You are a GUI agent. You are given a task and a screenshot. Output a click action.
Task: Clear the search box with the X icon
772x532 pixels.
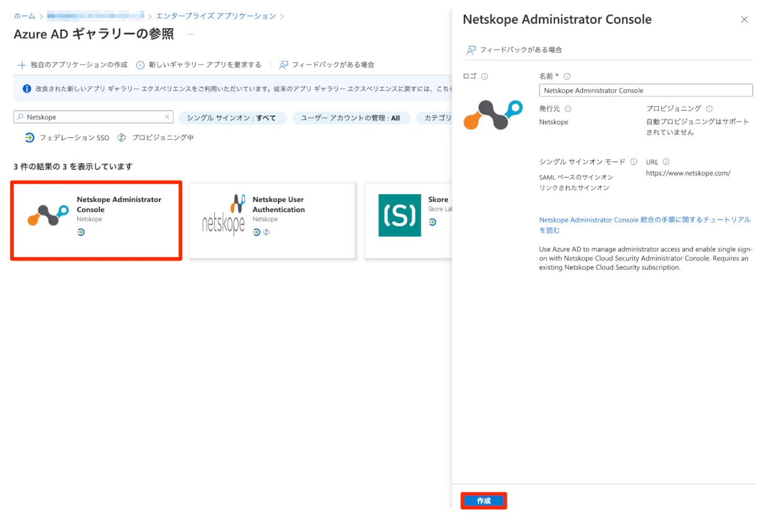pyautogui.click(x=167, y=117)
